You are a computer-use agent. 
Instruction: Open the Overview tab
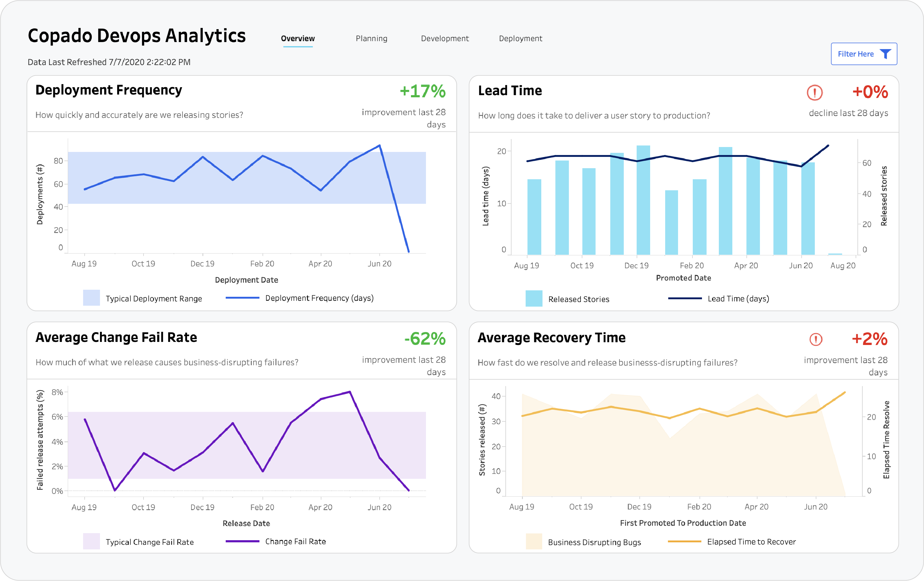click(298, 38)
